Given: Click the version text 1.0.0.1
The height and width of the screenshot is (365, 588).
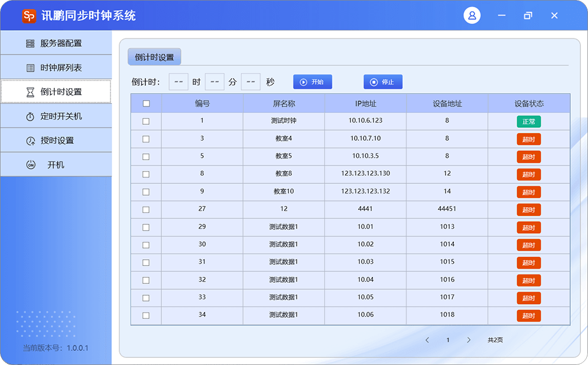Looking at the screenshot, I should (77, 348).
